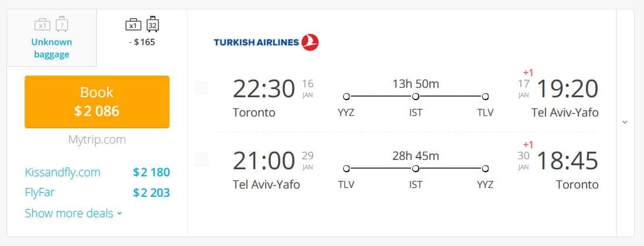
Task: Book the $2 086 Mytrip.com fare
Action: (x=97, y=102)
